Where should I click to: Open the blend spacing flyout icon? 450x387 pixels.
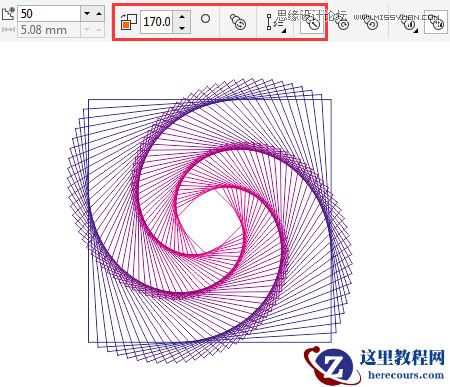(276, 23)
